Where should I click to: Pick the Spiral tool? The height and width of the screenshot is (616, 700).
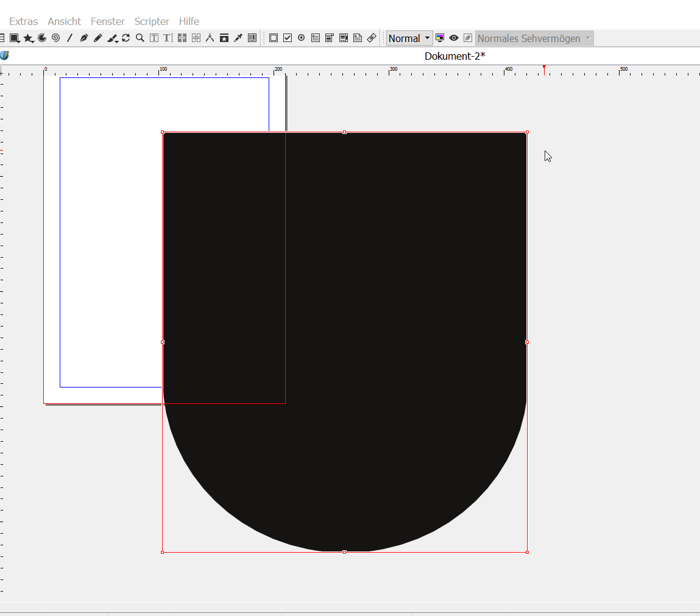[55, 38]
